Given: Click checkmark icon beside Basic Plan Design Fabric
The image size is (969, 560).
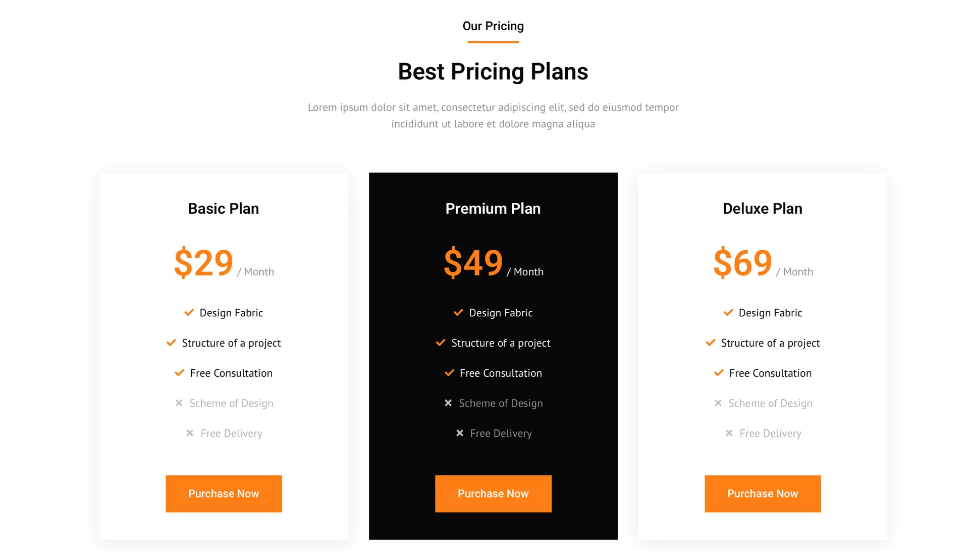Looking at the screenshot, I should [189, 313].
